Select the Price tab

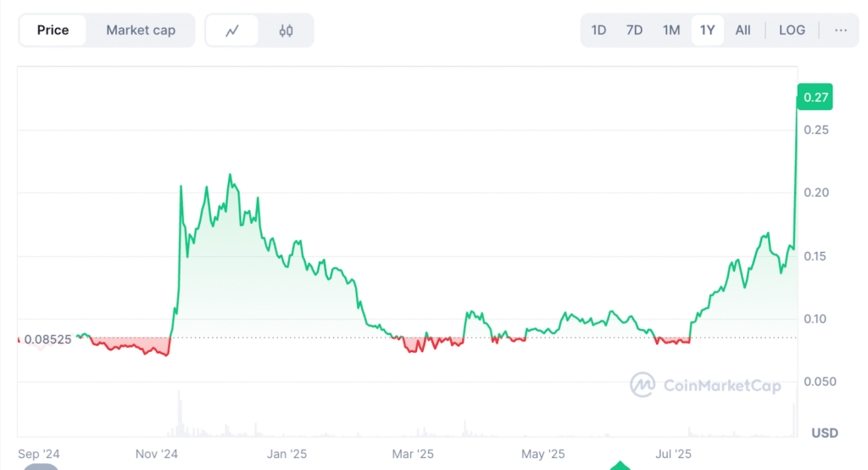[x=53, y=31]
